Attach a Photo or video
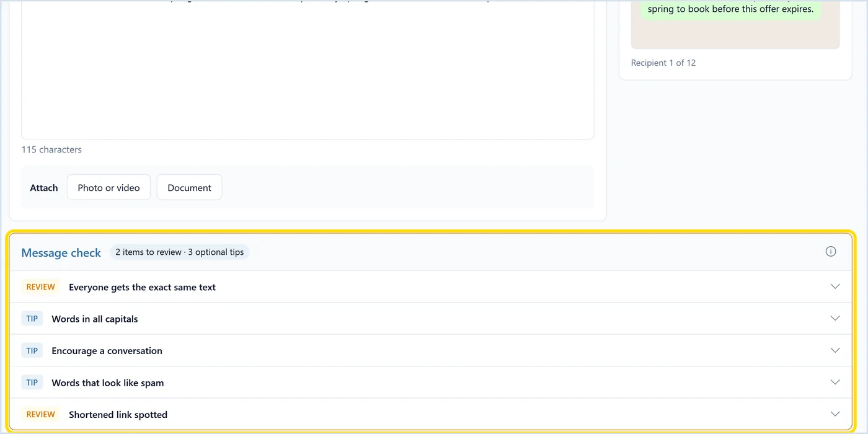The height and width of the screenshot is (434, 868). tap(108, 187)
